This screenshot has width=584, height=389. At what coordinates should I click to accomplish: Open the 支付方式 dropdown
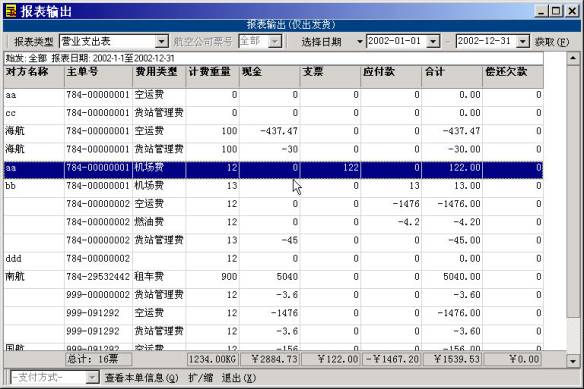coord(92,378)
